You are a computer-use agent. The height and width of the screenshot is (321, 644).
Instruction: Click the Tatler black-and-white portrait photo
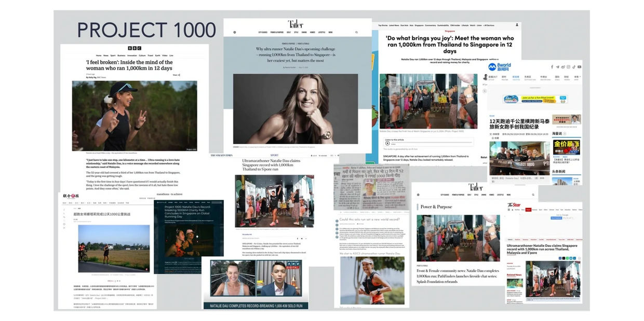(x=296, y=109)
